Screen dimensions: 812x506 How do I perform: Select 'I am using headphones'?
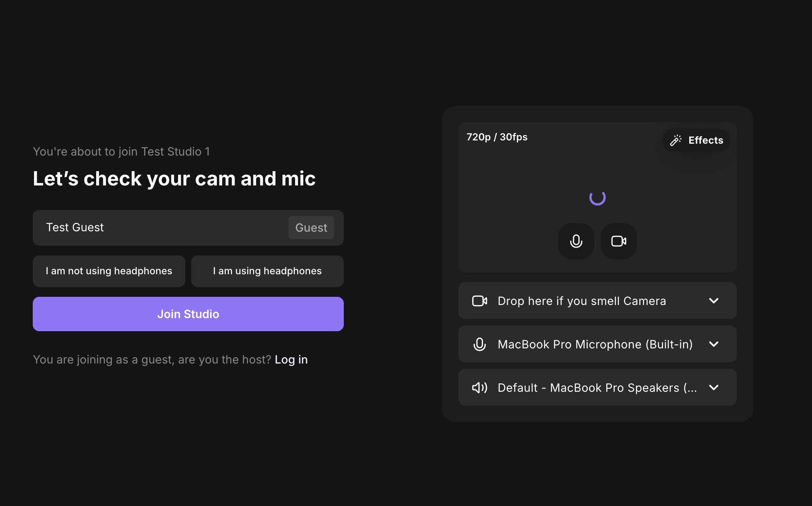[267, 271]
